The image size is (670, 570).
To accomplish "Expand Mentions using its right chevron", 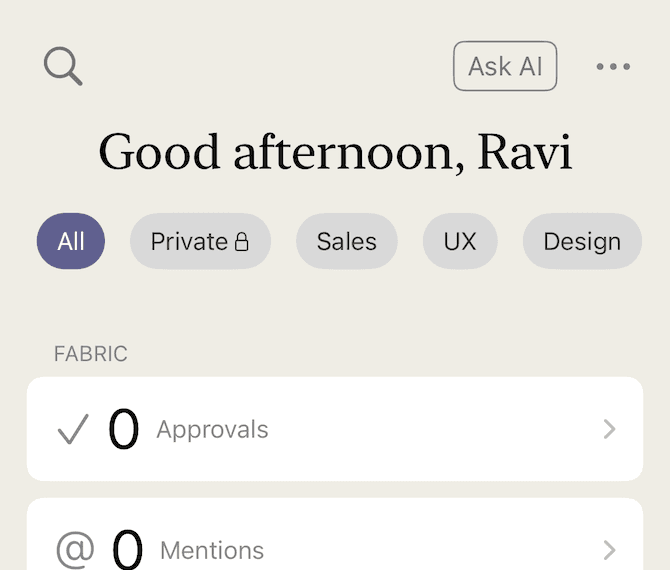I will [x=609, y=550].
